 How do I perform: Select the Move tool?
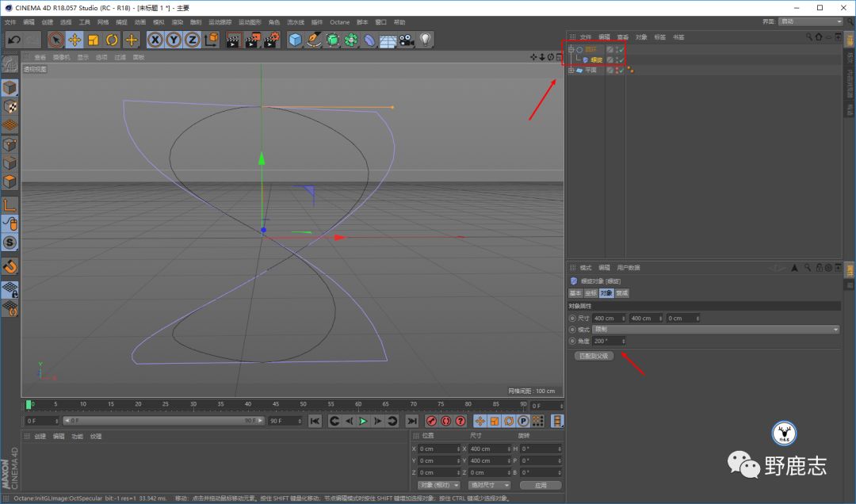(75, 40)
